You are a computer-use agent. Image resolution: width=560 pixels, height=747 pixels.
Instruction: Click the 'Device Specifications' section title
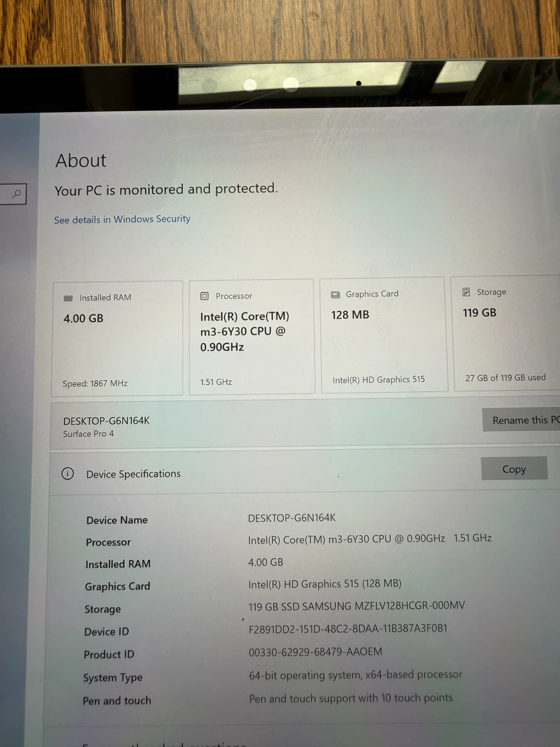pos(133,474)
